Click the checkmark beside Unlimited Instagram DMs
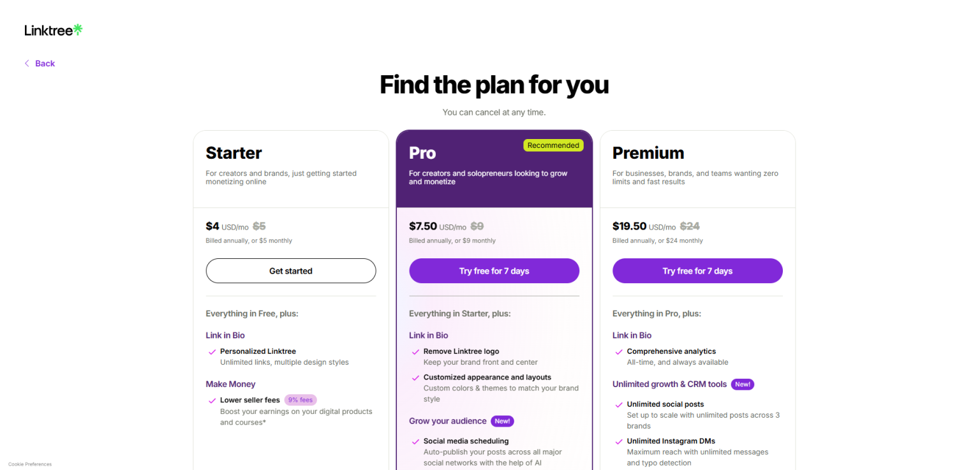The height and width of the screenshot is (470, 980). click(x=618, y=441)
